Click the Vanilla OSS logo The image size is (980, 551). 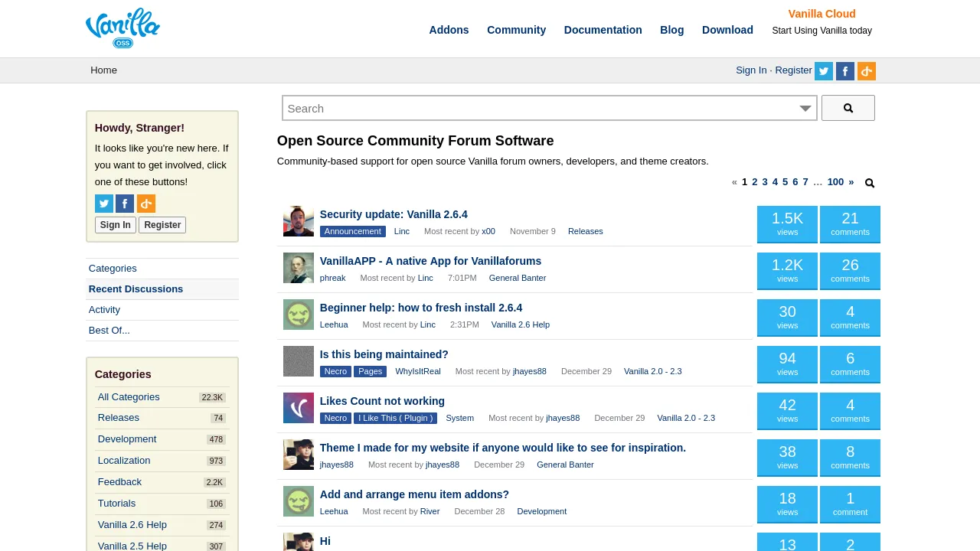pos(122,28)
